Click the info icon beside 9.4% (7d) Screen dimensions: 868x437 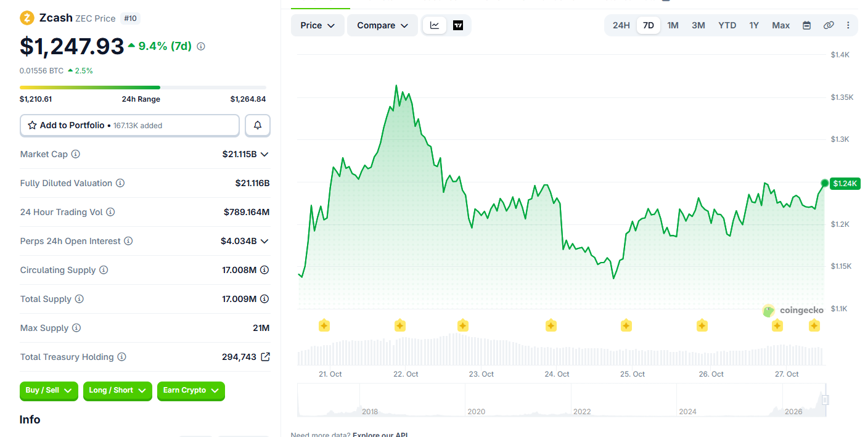click(x=201, y=46)
